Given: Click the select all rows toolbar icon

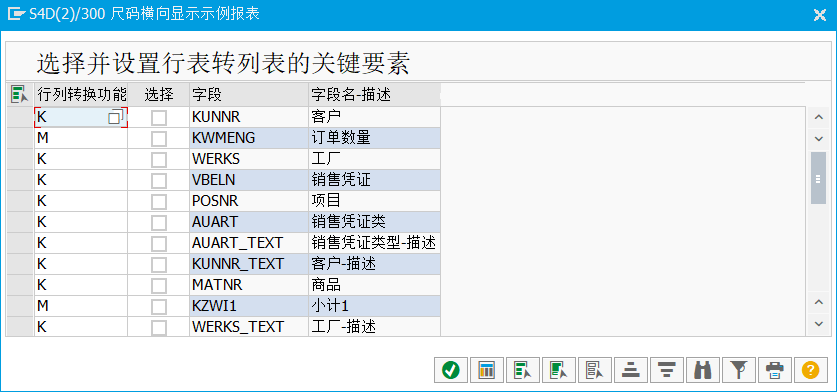Looking at the screenshot, I should 523,370.
